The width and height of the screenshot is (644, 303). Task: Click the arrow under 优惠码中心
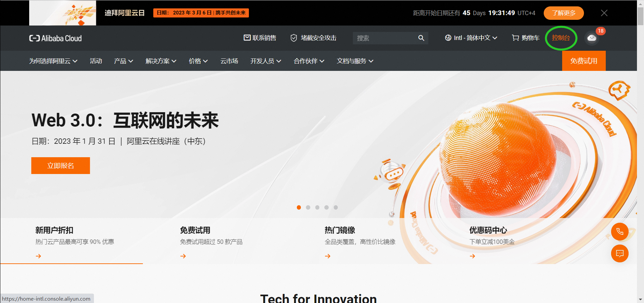472,256
